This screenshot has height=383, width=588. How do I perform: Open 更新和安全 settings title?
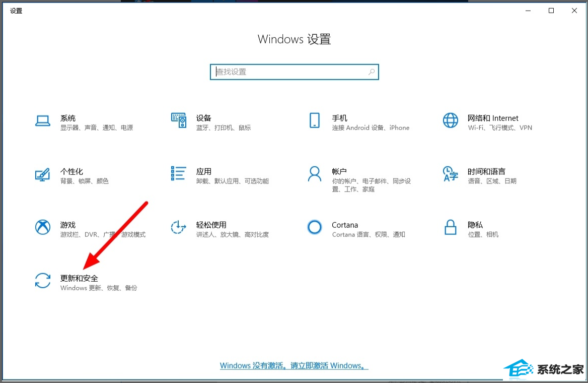click(79, 278)
